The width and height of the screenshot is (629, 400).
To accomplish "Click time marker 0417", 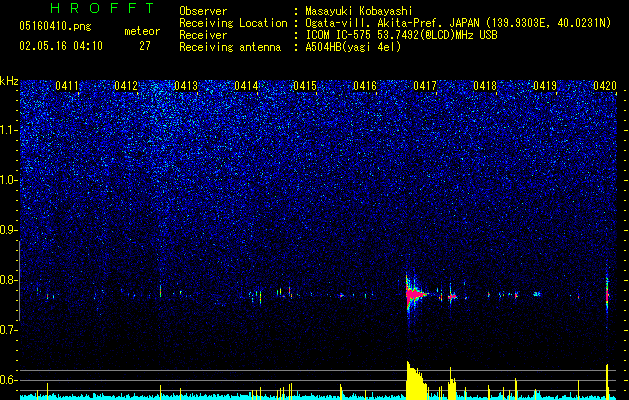I will 425,86.
